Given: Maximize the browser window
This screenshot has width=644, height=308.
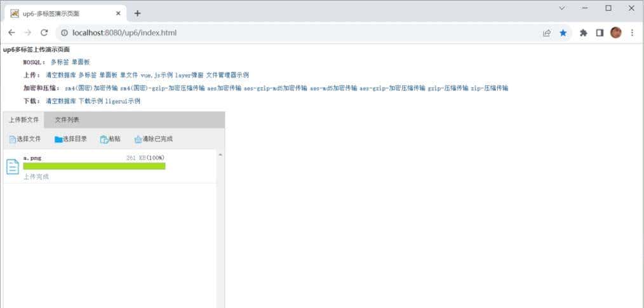Looking at the screenshot, I should [608, 8].
